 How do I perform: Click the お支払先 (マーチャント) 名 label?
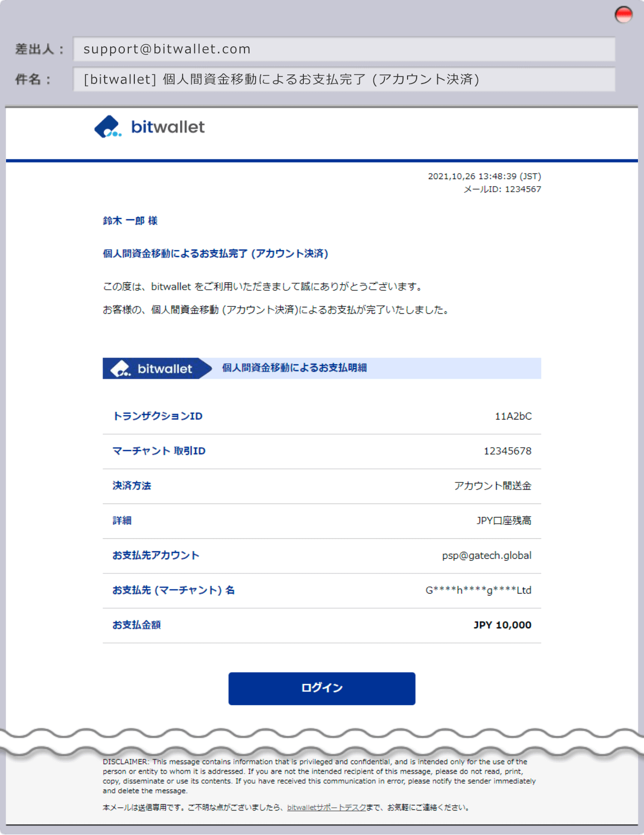[x=174, y=590]
